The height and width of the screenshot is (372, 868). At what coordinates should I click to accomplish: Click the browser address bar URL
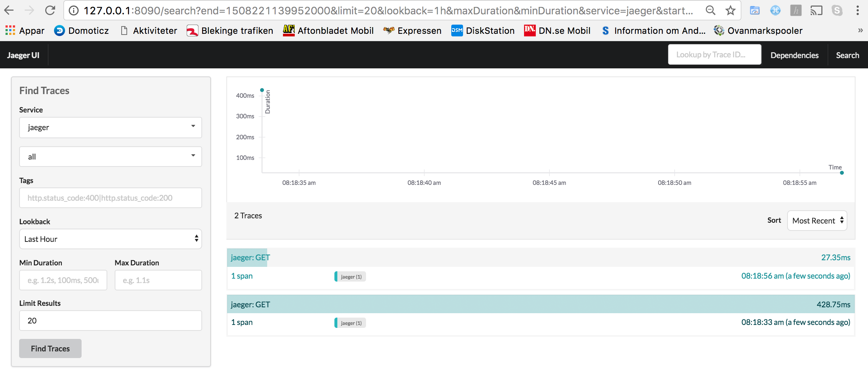[x=388, y=11]
